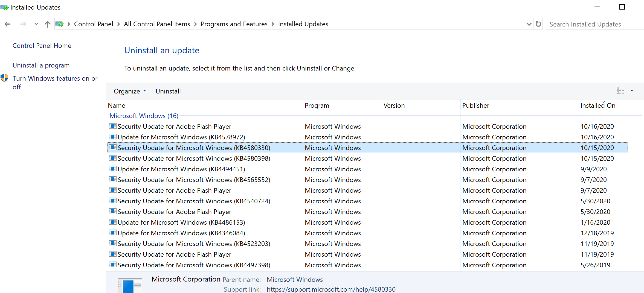Click the Up one level arrow
This screenshot has height=293, width=644.
48,24
